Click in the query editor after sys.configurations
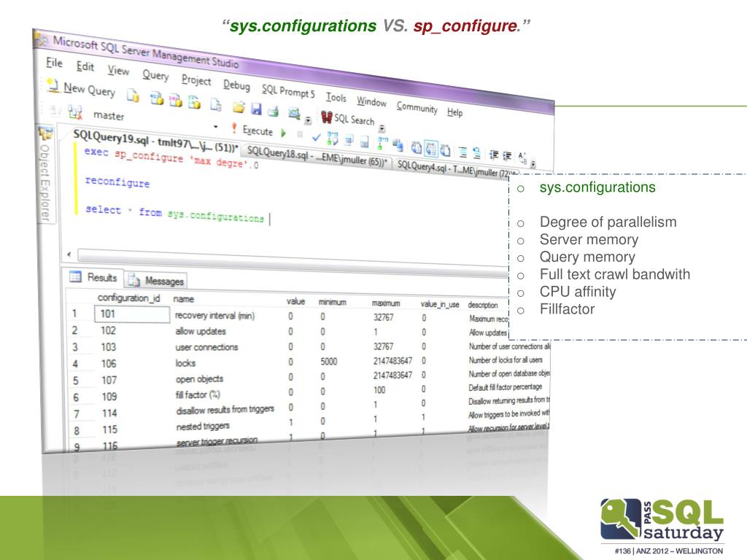 (x=271, y=219)
